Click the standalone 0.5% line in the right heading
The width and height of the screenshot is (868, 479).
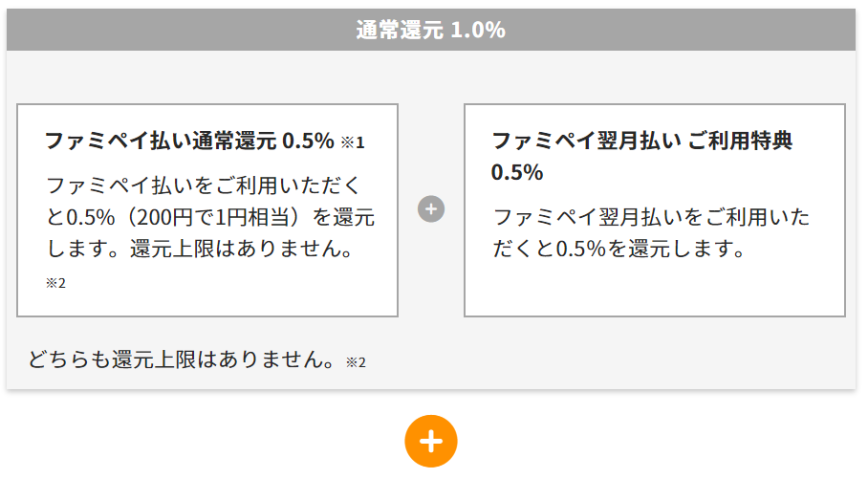point(517,172)
